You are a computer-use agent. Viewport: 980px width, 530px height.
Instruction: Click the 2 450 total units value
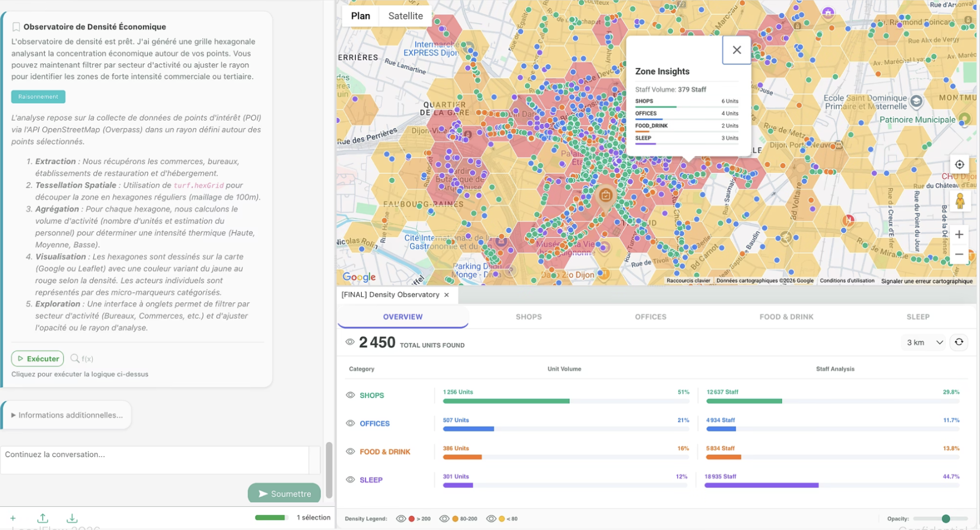pyautogui.click(x=377, y=343)
